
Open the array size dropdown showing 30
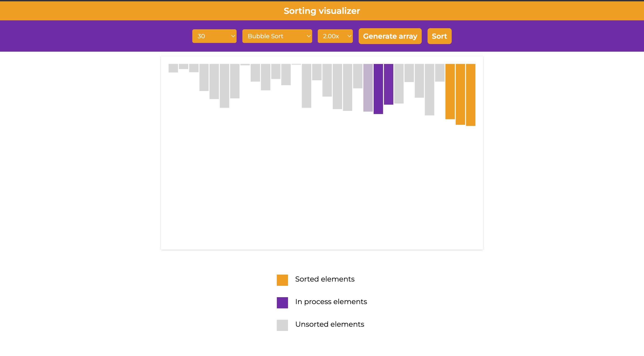(x=214, y=36)
